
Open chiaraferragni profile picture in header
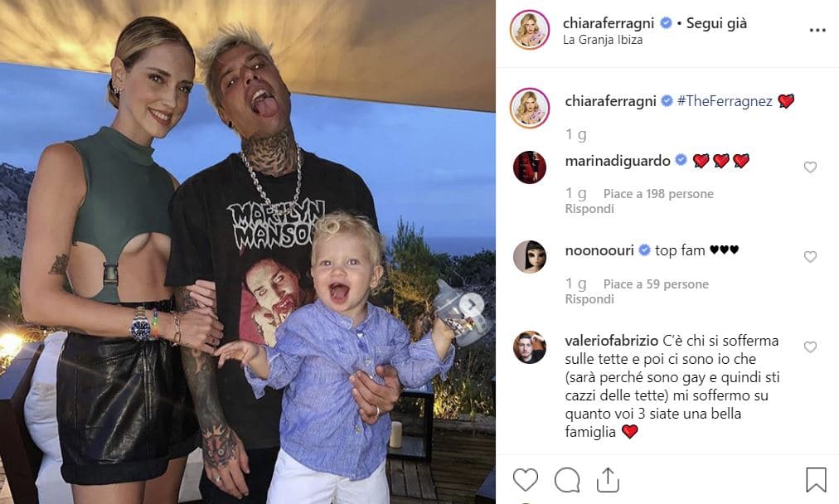[530, 29]
